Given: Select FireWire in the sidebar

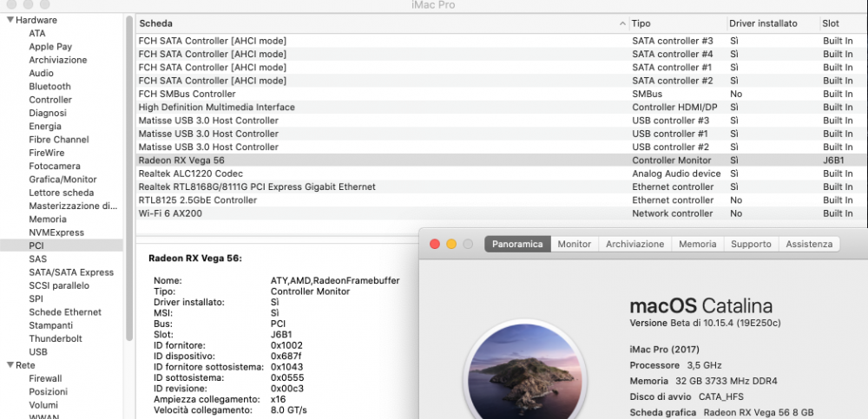Looking at the screenshot, I should coord(47,153).
